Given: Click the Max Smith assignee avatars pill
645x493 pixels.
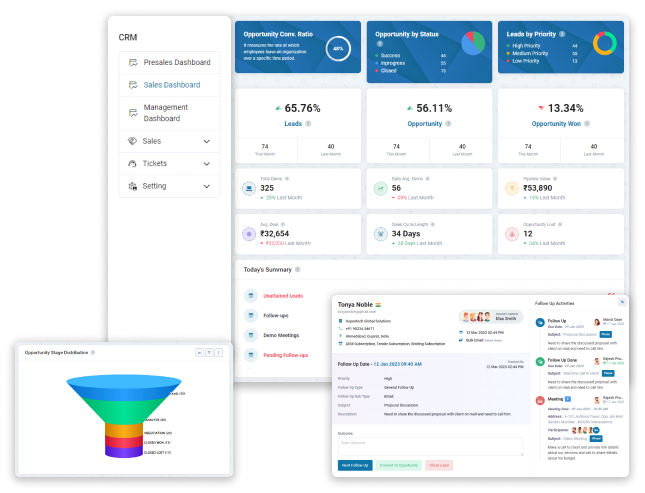Looking at the screenshot, I should pyautogui.click(x=491, y=317).
